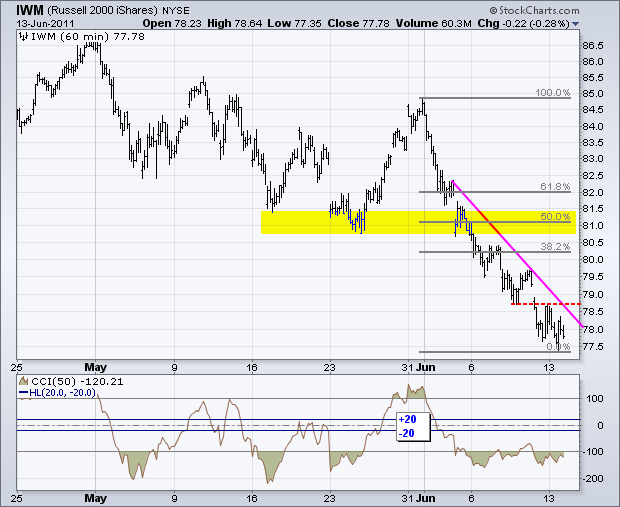Click the blue HL line legend marker
This screenshot has height=507, width=620.
pos(23,393)
